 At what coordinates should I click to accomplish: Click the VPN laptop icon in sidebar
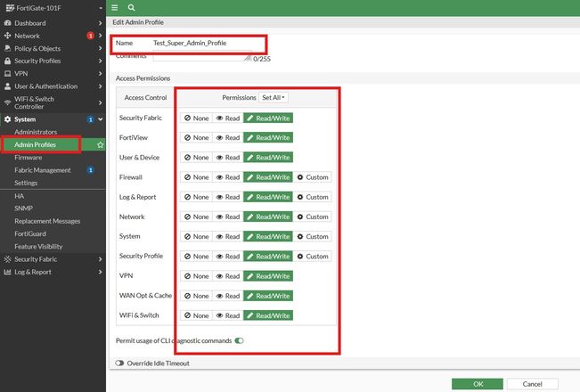coord(7,74)
